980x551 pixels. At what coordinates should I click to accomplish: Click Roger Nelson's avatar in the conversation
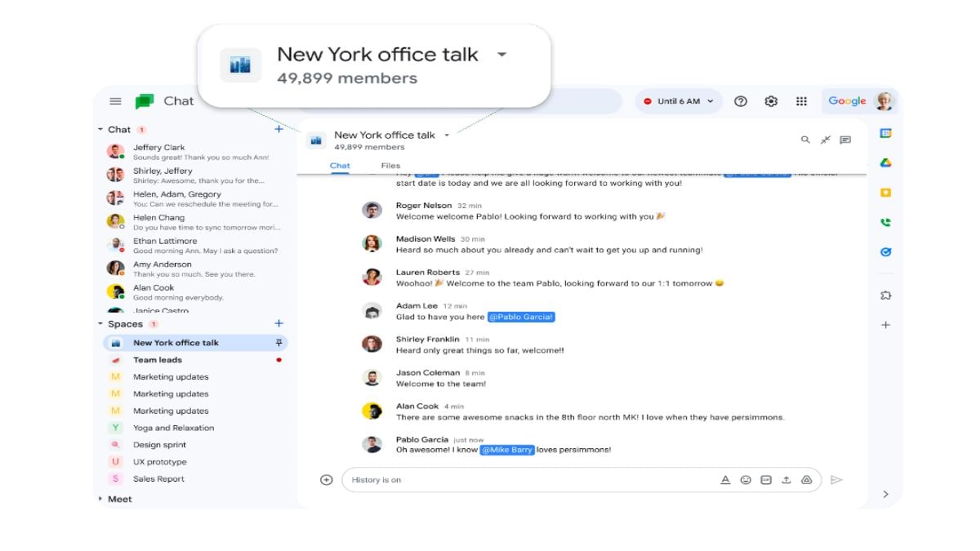pyautogui.click(x=372, y=210)
